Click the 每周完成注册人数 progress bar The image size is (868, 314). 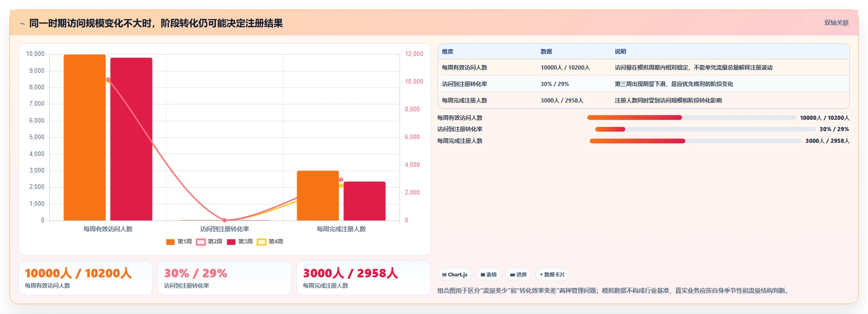696,141
